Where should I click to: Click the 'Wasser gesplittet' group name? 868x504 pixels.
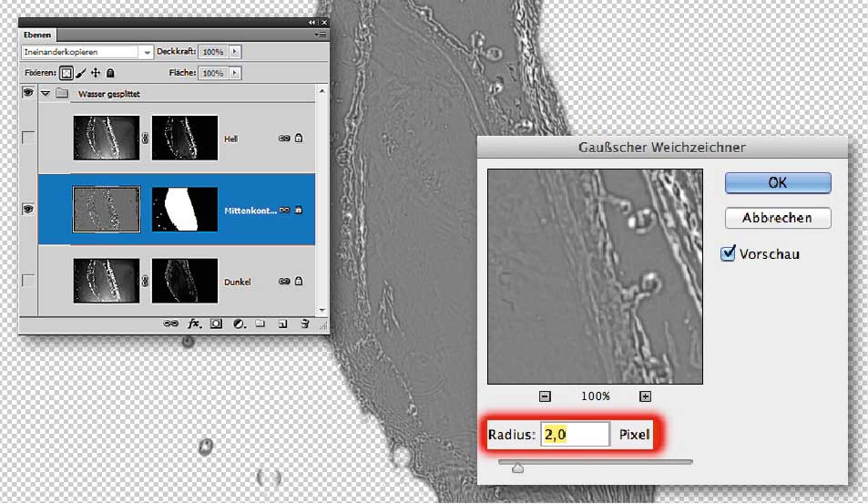coord(109,94)
